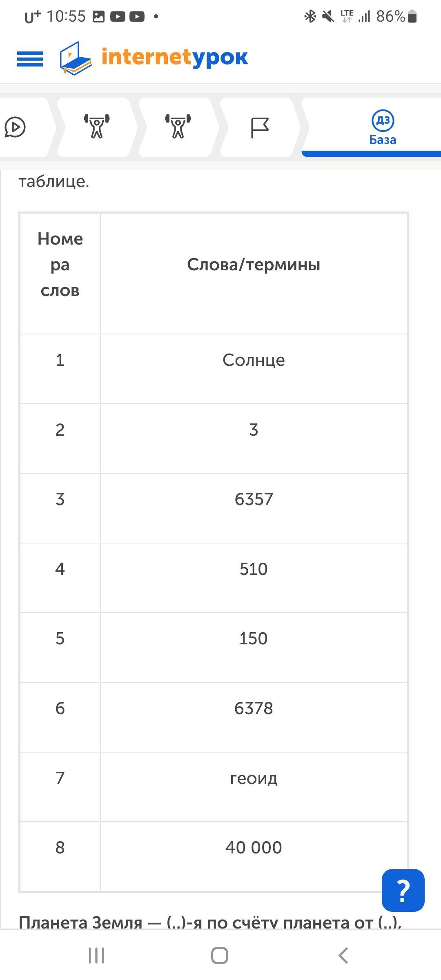The image size is (441, 980).
Task: Click the Планета Земля task sentence
Action: 210,922
